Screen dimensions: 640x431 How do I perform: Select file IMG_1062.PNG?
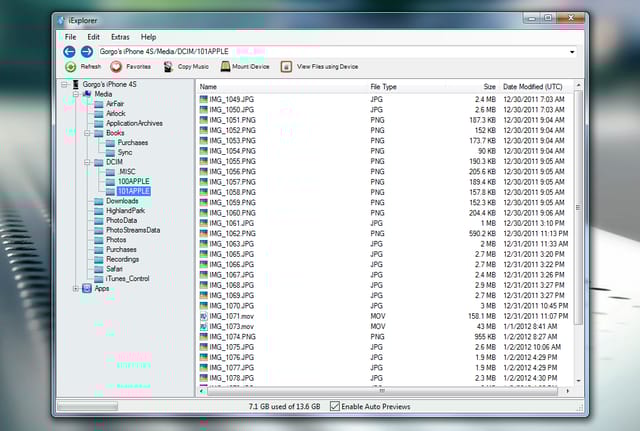point(232,233)
